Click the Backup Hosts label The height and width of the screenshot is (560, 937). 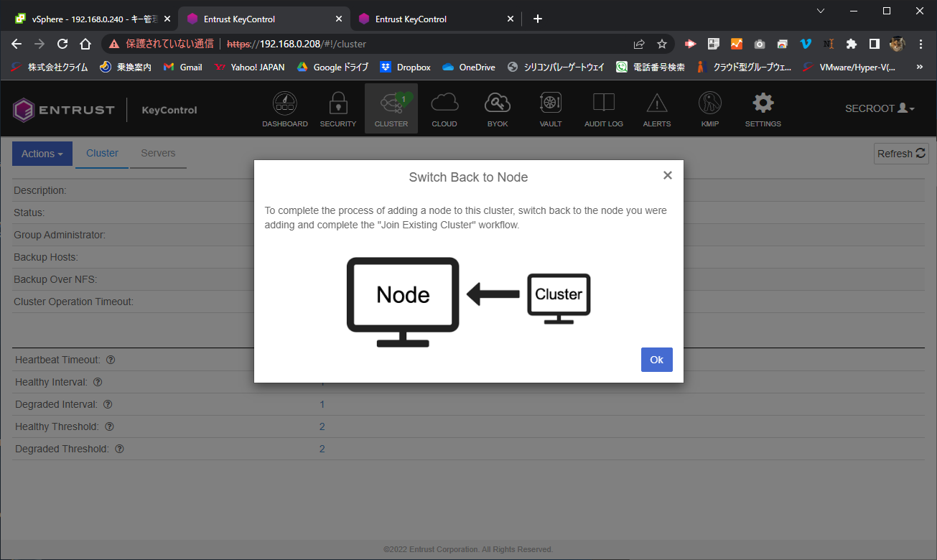tap(46, 257)
